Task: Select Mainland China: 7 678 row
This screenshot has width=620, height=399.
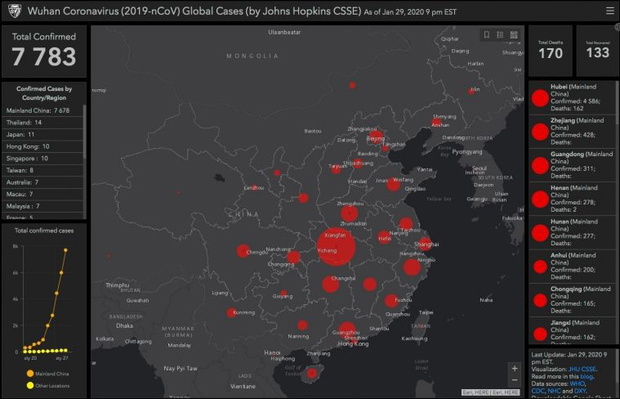Action: pyautogui.click(x=43, y=111)
